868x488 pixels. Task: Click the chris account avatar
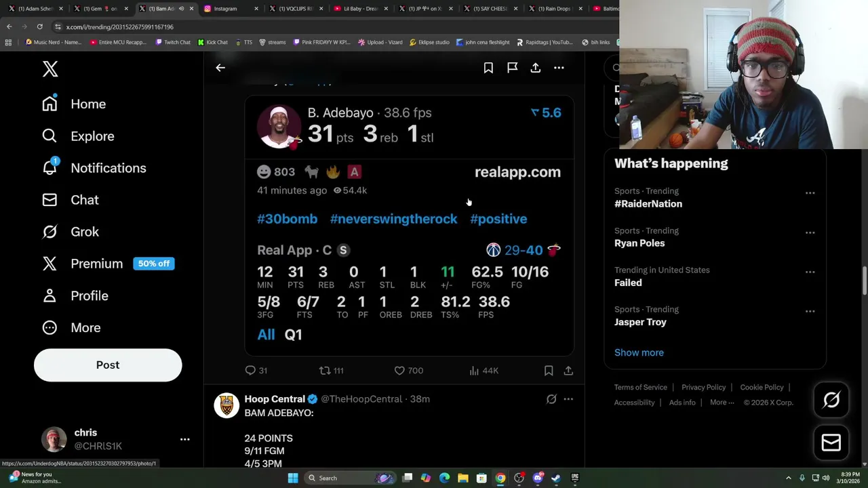54,439
